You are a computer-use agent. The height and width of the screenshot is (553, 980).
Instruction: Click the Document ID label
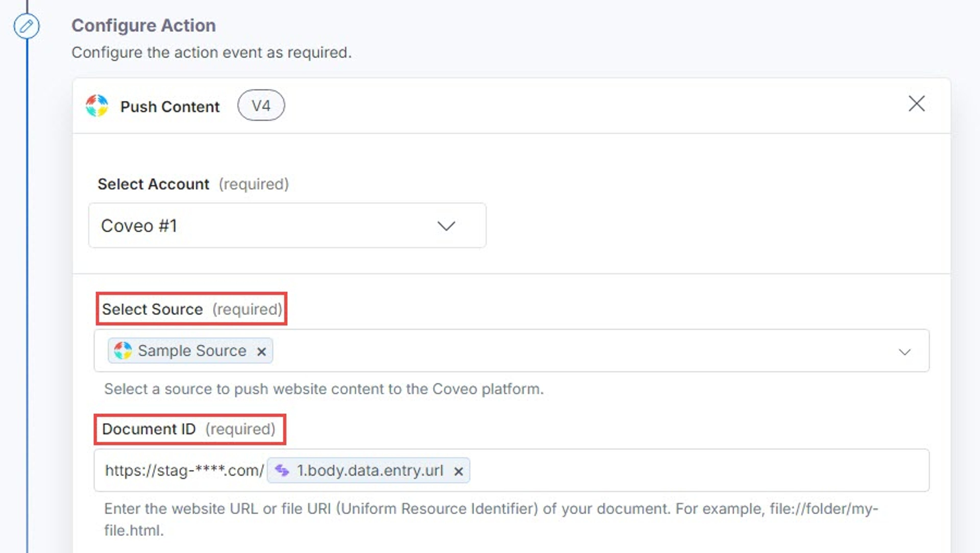tap(149, 429)
